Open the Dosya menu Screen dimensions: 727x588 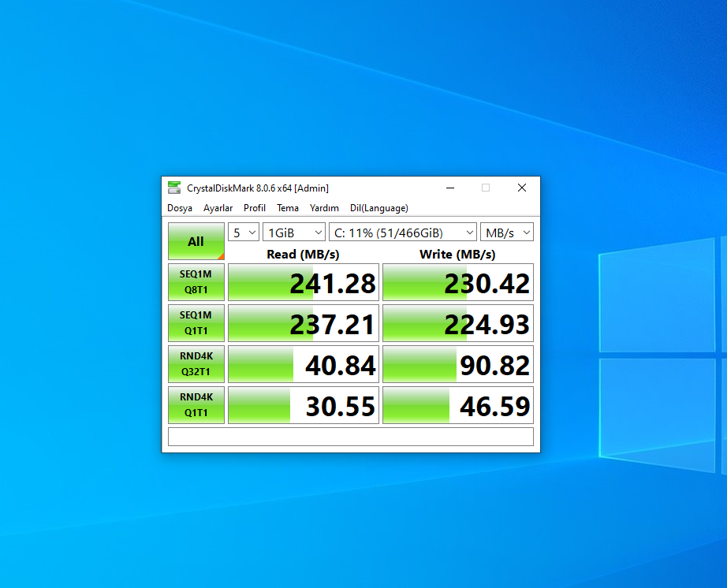click(180, 208)
